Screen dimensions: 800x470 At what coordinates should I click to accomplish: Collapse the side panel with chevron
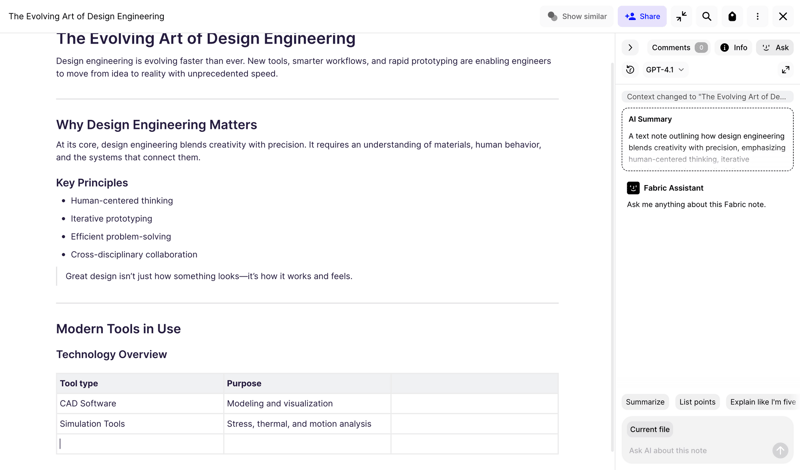pos(630,47)
